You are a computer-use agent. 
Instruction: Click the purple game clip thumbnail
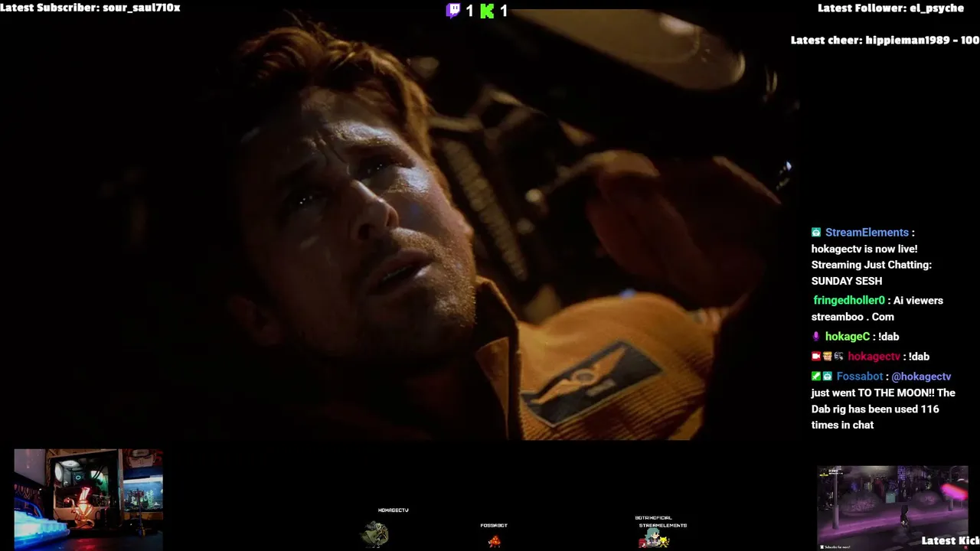click(x=893, y=507)
